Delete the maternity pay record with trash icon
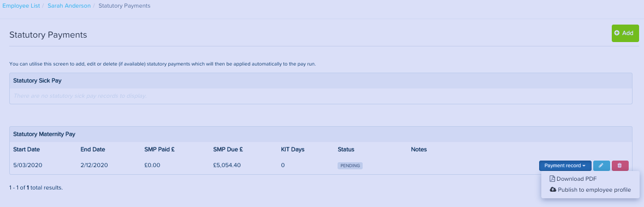Screen dimensions: 644x207 click(x=620, y=165)
